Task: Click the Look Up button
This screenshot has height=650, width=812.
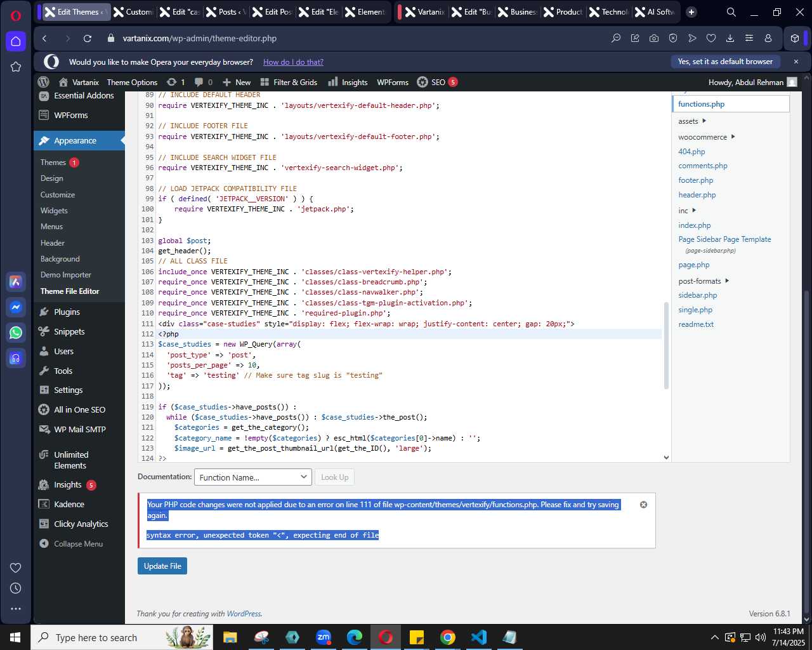Action: (334, 477)
